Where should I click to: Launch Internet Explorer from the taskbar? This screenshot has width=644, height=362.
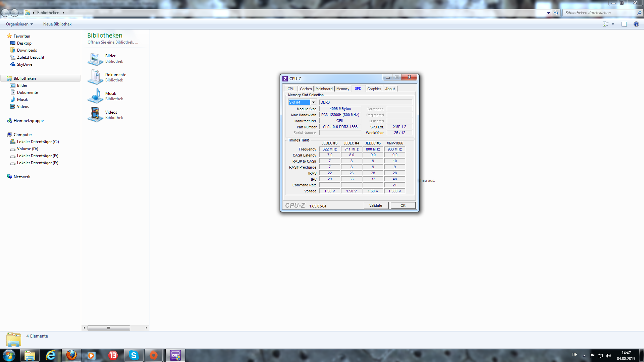tap(51, 355)
